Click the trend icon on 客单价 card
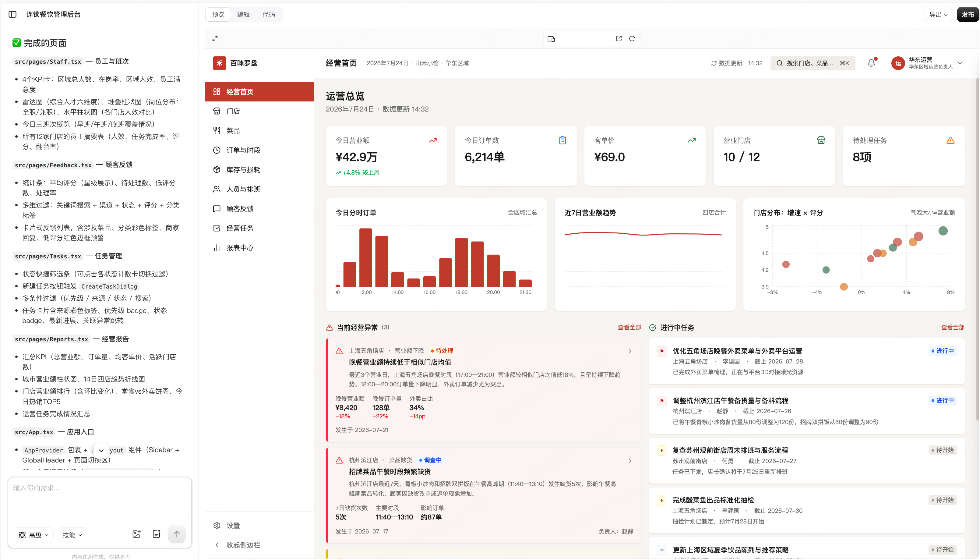Screen dimensions: 980x560 coord(692,140)
